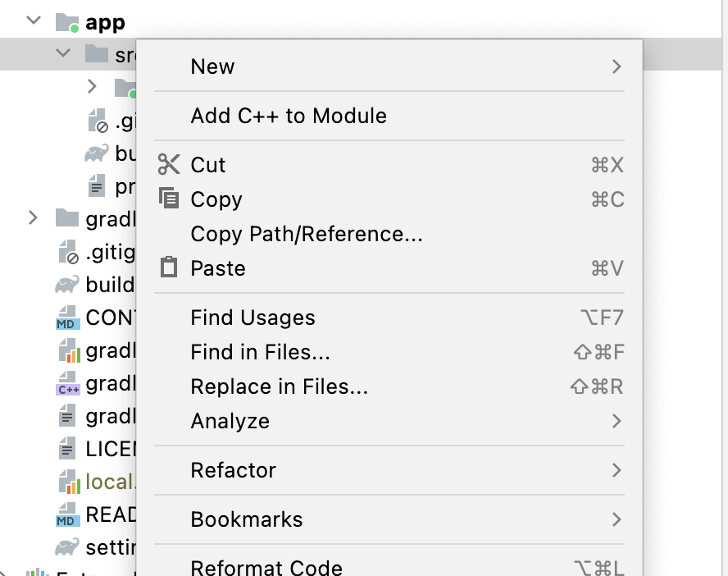Click the clipboard icon beside Paste
The image size is (728, 576).
[169, 268]
